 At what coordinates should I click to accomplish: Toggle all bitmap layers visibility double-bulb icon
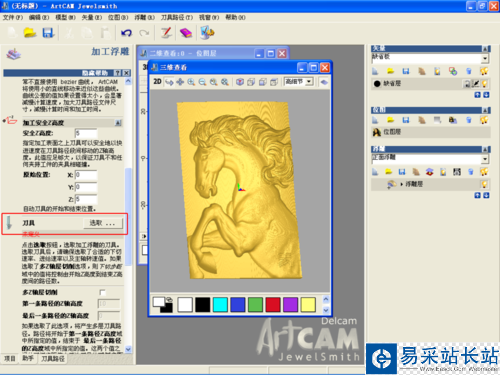(484, 120)
